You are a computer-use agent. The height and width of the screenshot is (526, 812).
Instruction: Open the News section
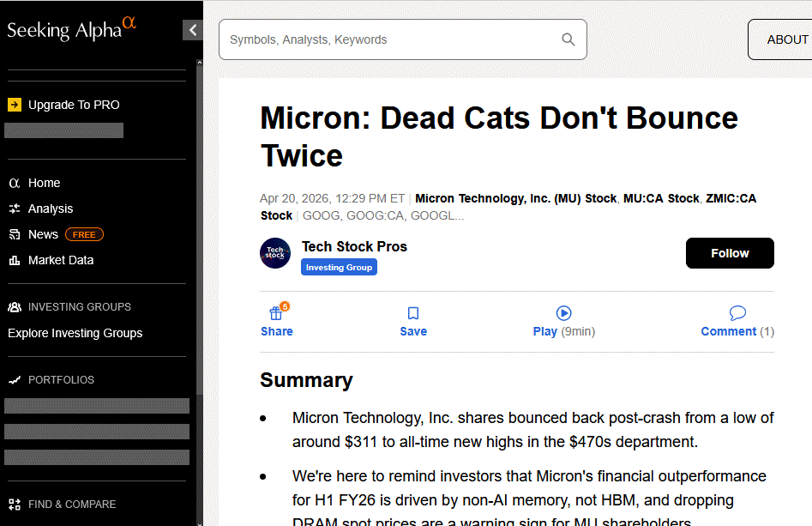[x=43, y=234]
